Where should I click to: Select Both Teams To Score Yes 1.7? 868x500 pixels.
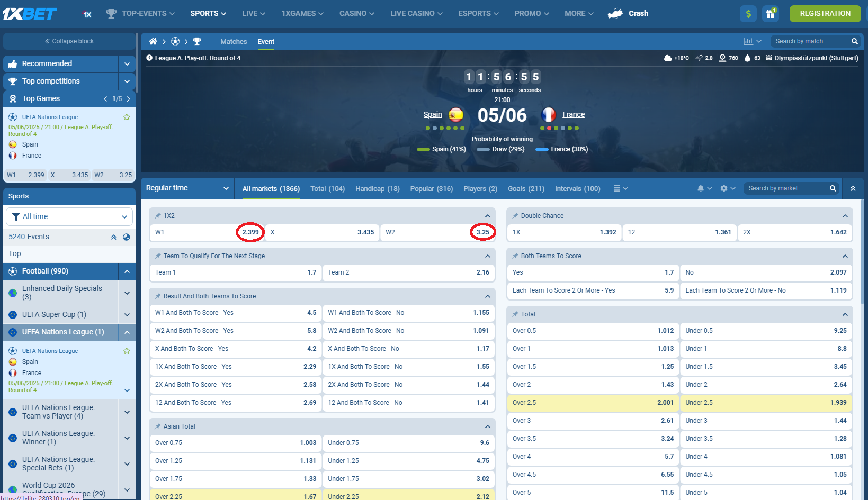[593, 272]
